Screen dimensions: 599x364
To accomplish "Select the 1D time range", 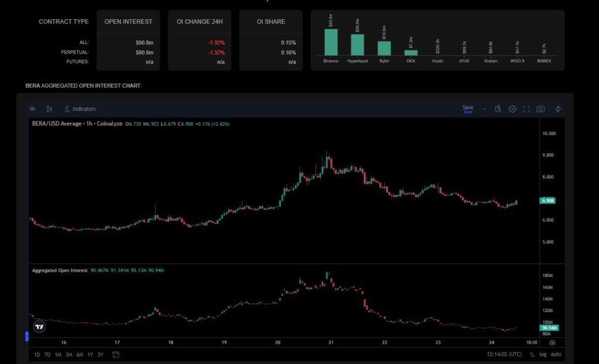I will [37, 355].
